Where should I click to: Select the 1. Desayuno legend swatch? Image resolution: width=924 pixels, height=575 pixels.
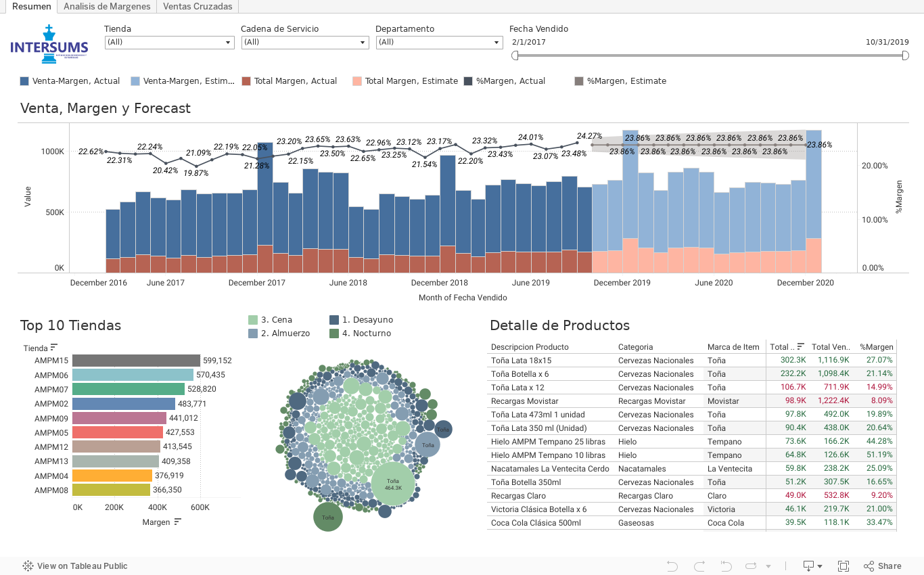click(334, 320)
